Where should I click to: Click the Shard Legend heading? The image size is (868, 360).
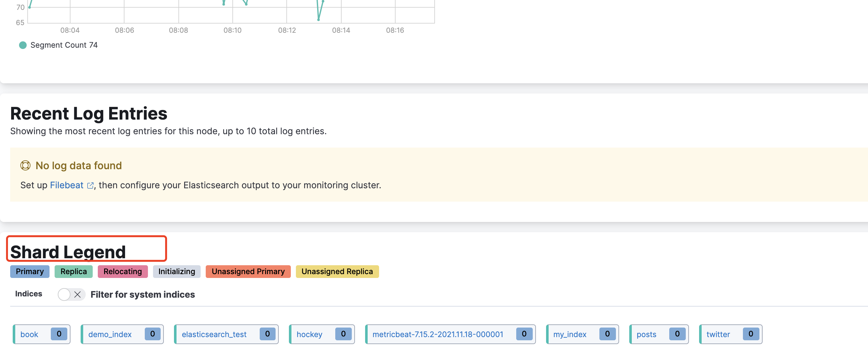coord(68,251)
